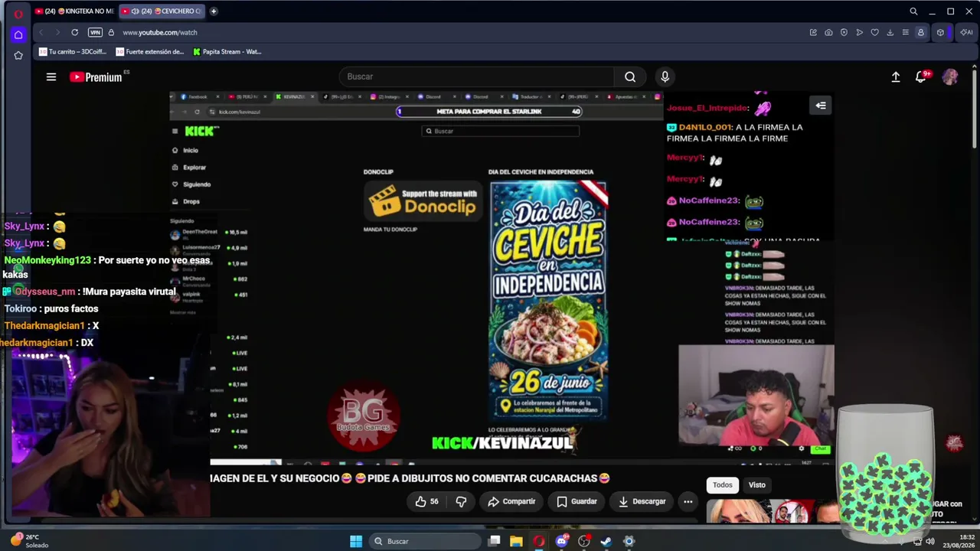This screenshot has height=551, width=980.
Task: Open Discord from the taskbar
Action: [x=562, y=541]
